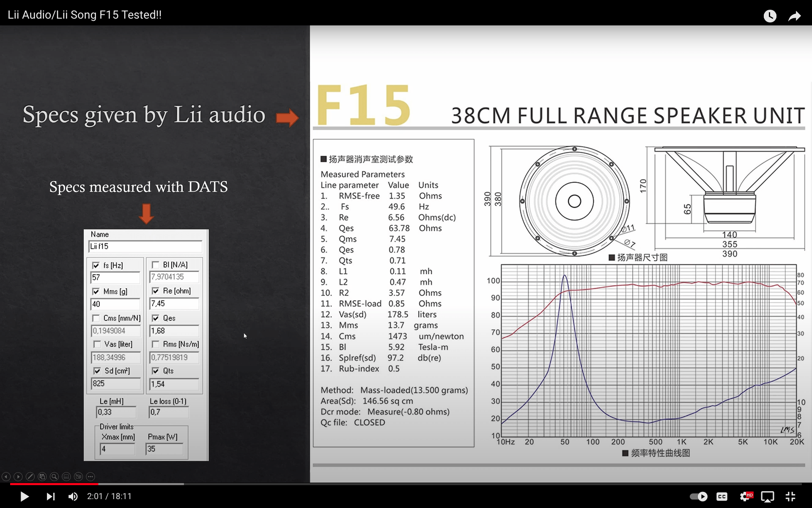Enable the Vas [liter] checkbox
This screenshot has width=812, height=508.
coord(97,344)
